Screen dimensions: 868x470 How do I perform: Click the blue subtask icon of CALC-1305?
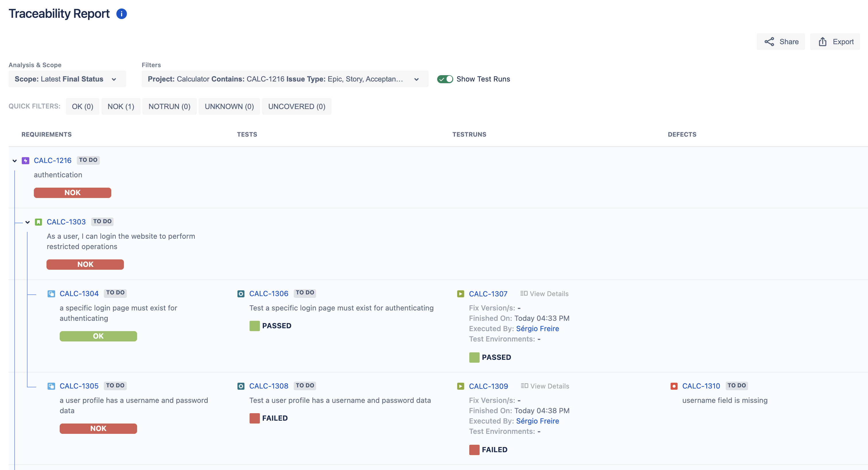click(51, 386)
